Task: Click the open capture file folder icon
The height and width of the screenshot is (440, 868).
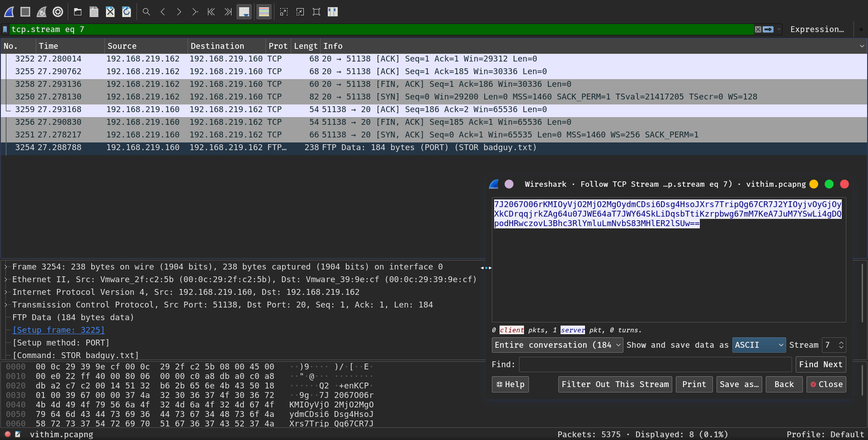Action: (x=78, y=12)
